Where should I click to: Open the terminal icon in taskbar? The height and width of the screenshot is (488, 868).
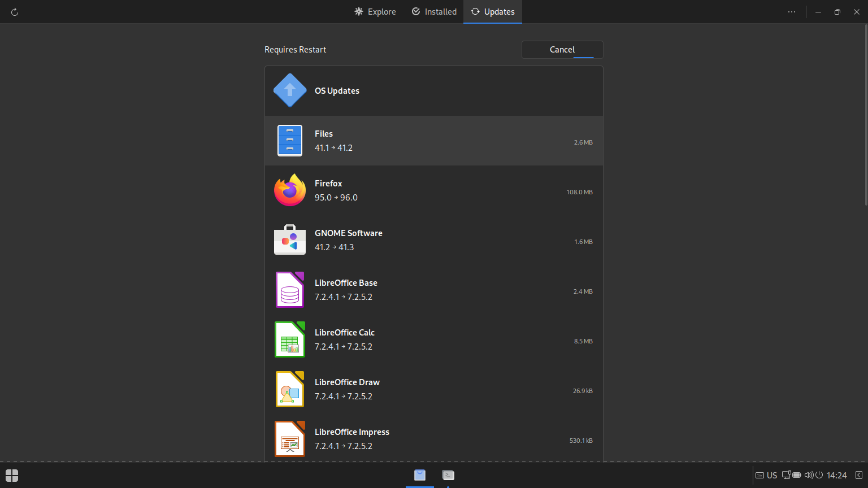pos(448,475)
